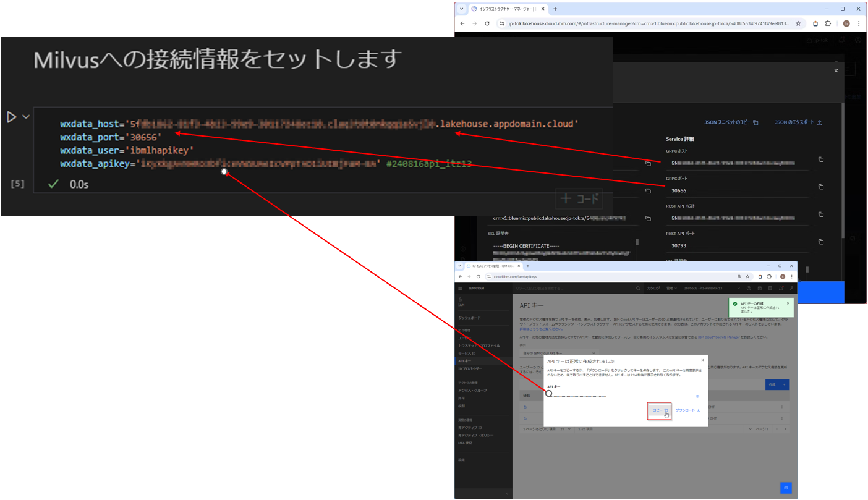Reveal the API key with the eye toggle
The height and width of the screenshot is (500, 868).
coord(697,396)
